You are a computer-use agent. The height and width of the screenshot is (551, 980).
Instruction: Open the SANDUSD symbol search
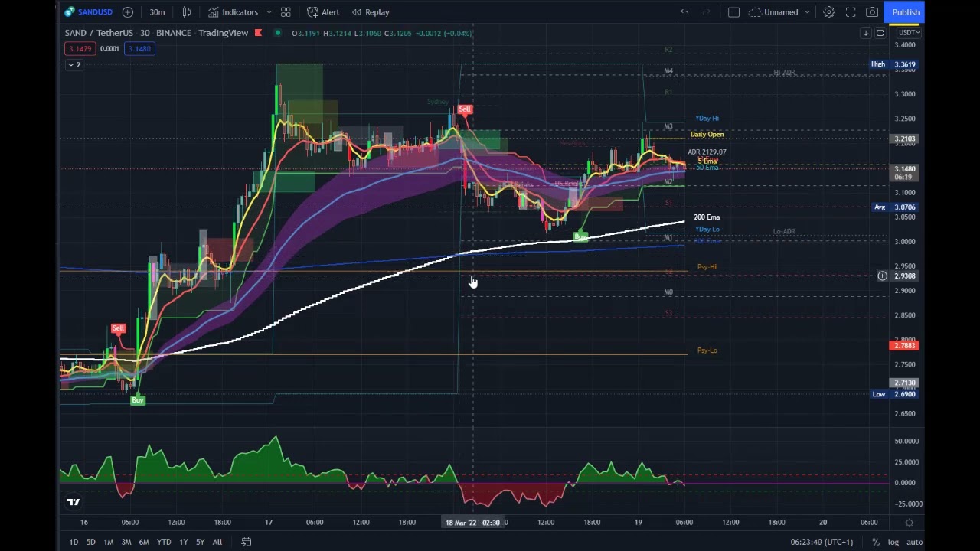[89, 12]
